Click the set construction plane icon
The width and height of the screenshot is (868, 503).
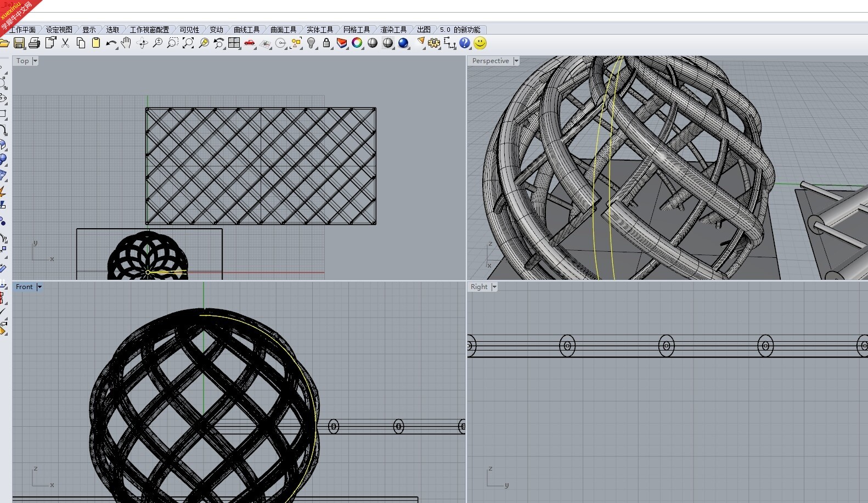[266, 43]
